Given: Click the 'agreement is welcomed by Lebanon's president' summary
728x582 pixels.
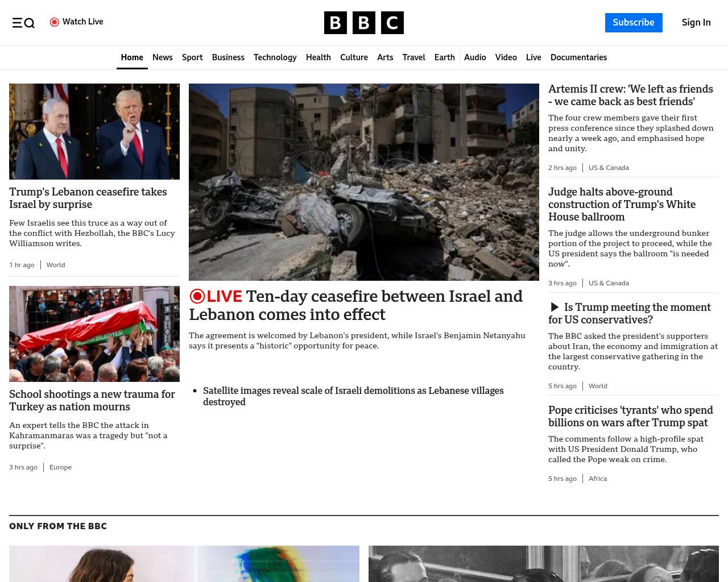Looking at the screenshot, I should [x=357, y=340].
